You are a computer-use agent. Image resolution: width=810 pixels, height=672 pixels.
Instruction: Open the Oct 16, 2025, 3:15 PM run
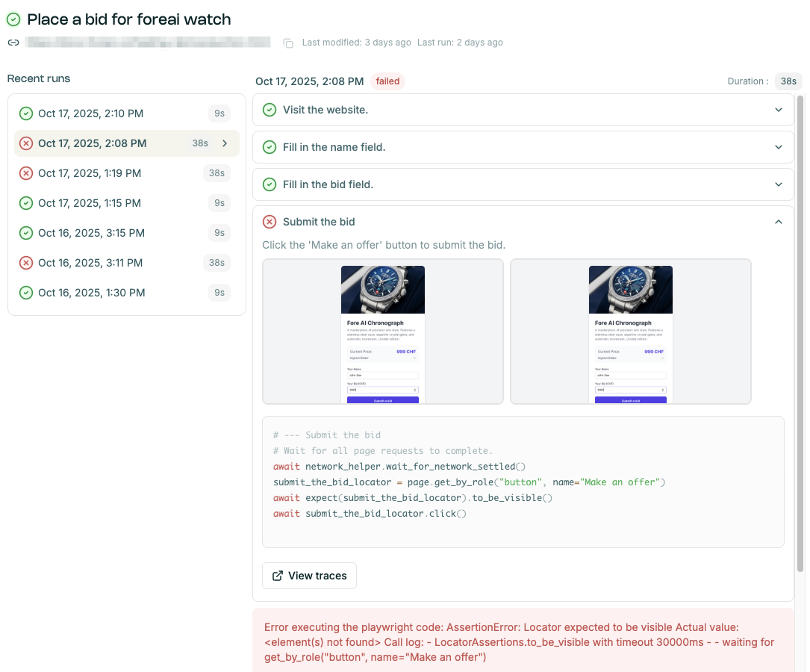[x=91, y=233]
